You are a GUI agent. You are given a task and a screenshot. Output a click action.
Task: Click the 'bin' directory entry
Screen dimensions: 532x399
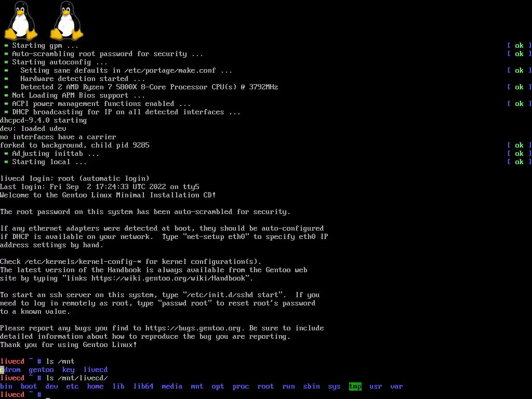(x=6, y=386)
